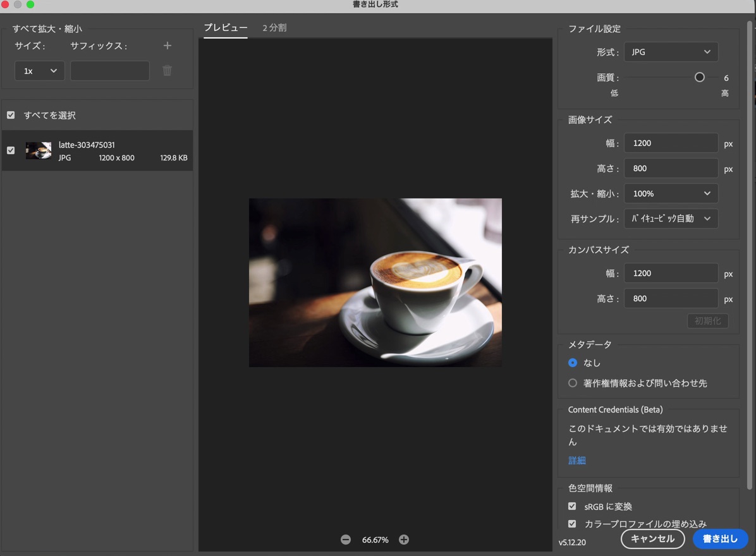The width and height of the screenshot is (756, 556).
Task: Click the quality value 6
Action: pyautogui.click(x=726, y=78)
